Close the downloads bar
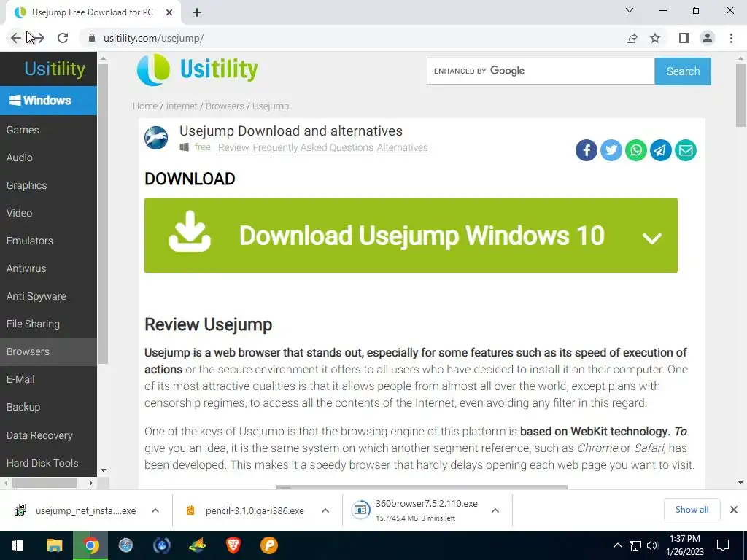 point(734,510)
